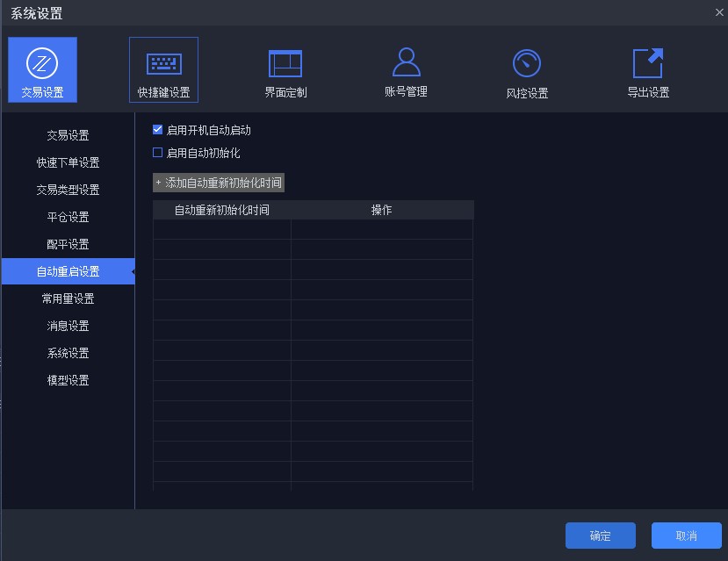
Task: Click the 自动重新初始化时间 table header
Action: point(222,209)
